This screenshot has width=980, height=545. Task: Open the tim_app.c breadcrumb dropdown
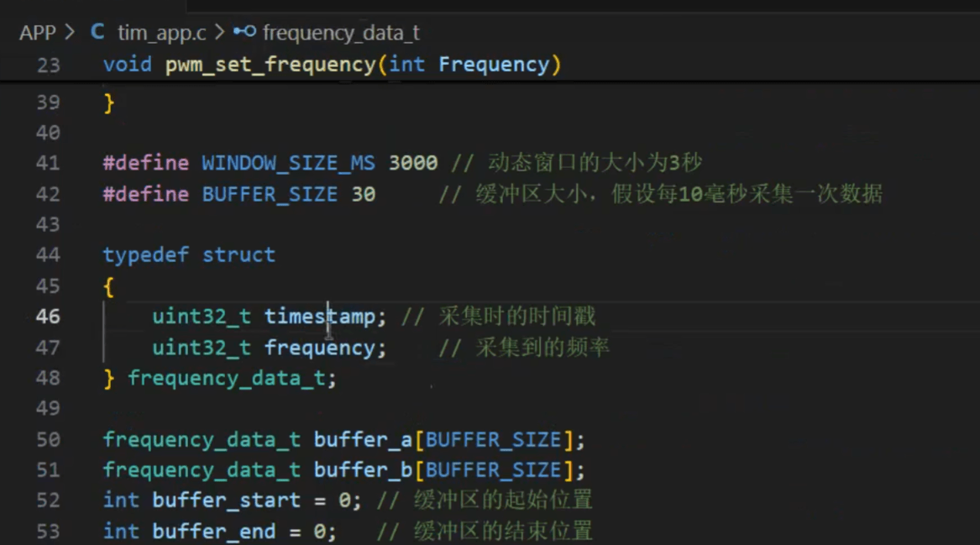coord(160,33)
